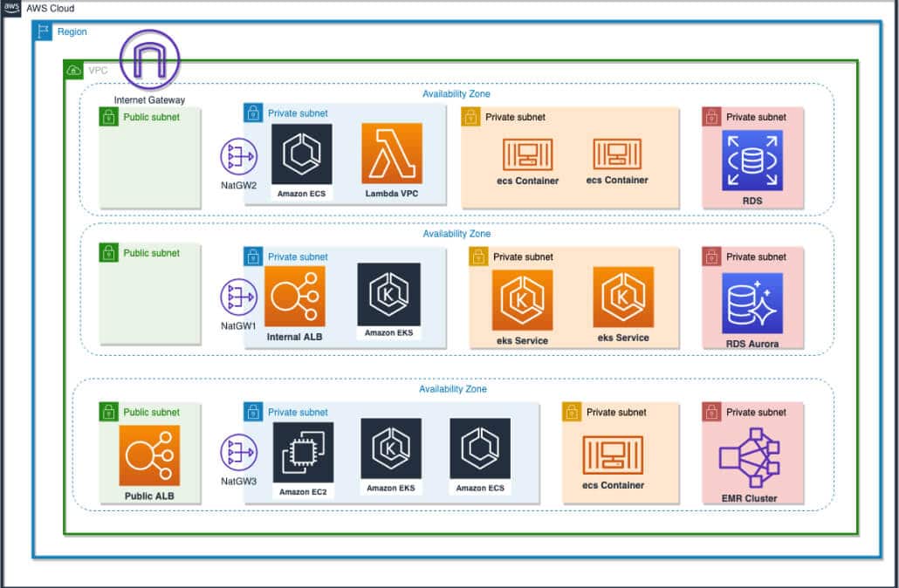
Task: Select the Amazon EKS icon beside Internal ALB
Action: point(388,295)
